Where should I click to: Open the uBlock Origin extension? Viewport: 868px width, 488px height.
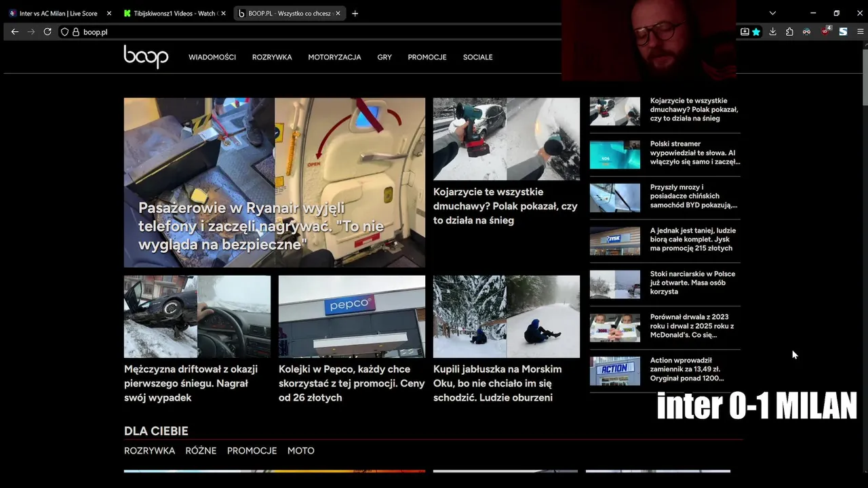(x=825, y=31)
